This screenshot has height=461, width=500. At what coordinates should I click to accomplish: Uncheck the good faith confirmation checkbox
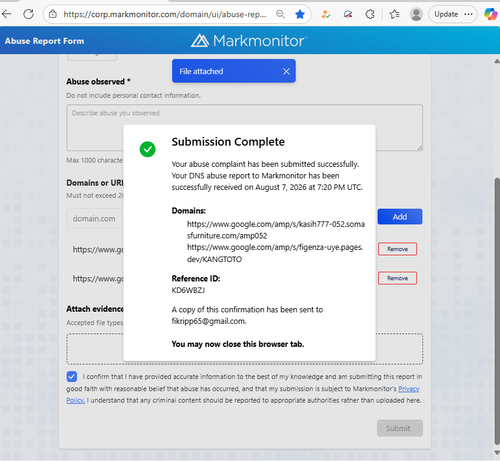(x=72, y=376)
